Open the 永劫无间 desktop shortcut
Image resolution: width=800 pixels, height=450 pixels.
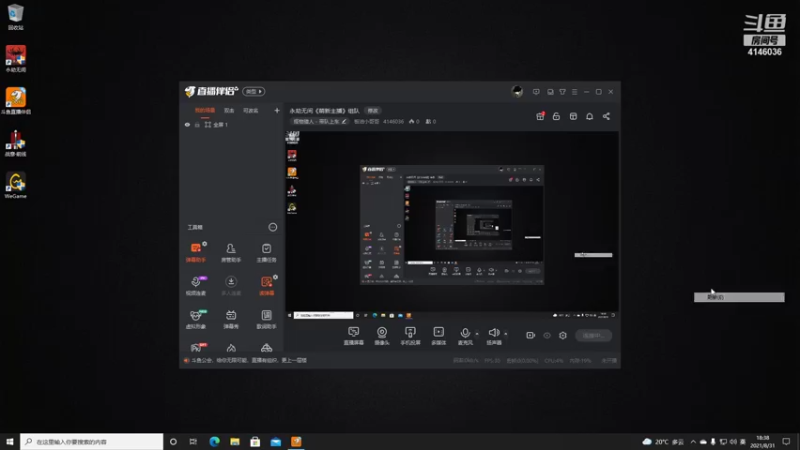coord(16,58)
